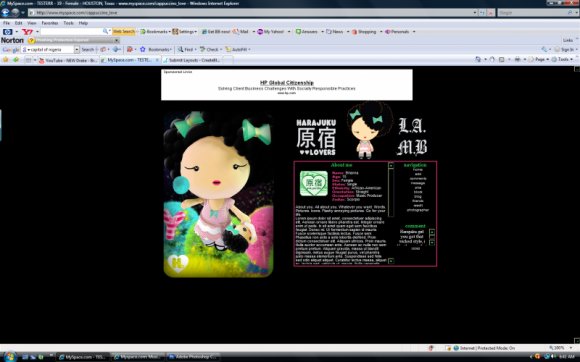Open Yahoo Answers from the toolbar
The width and height of the screenshot is (580, 362).
click(x=307, y=32)
